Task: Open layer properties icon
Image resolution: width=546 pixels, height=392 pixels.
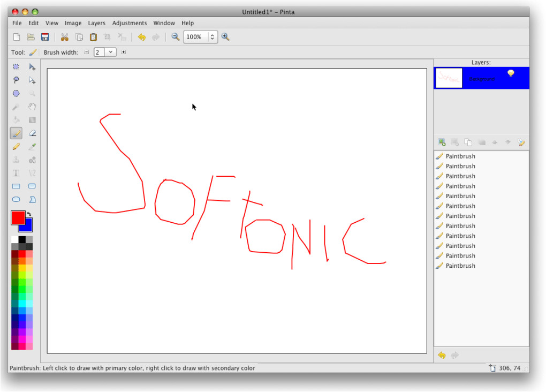Action: [x=521, y=142]
